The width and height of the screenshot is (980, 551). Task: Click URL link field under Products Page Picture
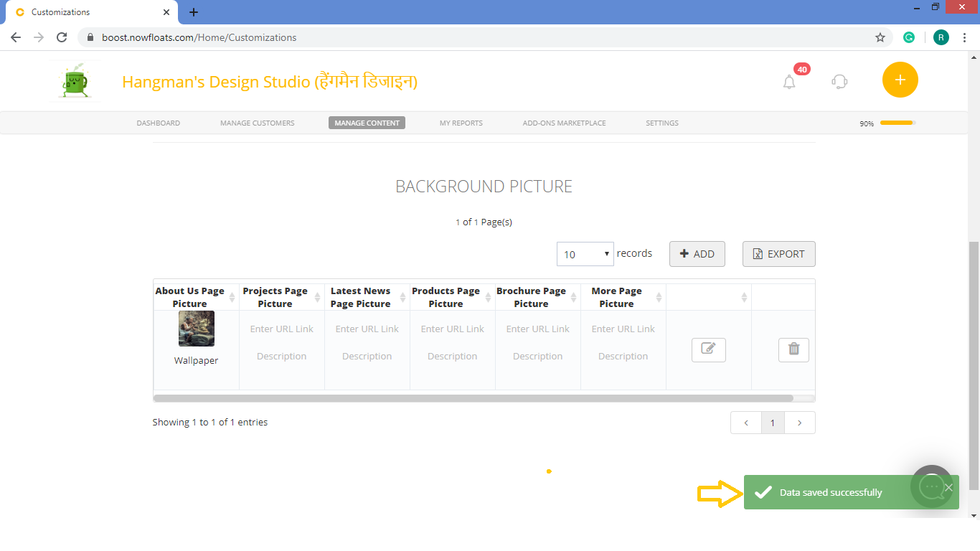453,329
